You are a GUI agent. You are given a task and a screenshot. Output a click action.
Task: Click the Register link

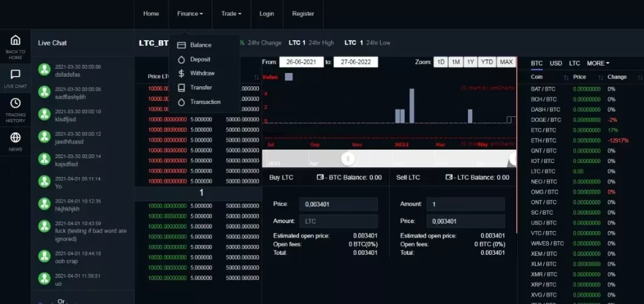(303, 13)
